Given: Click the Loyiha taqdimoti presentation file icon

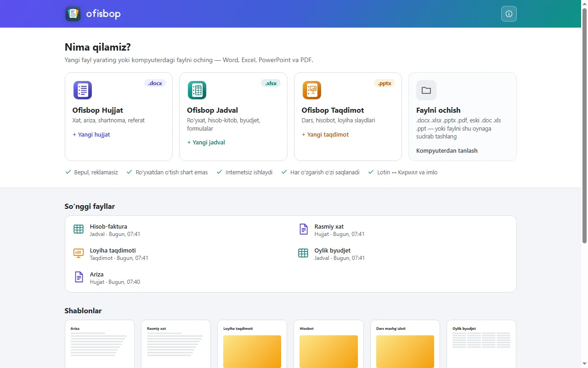Looking at the screenshot, I should click(x=79, y=253).
